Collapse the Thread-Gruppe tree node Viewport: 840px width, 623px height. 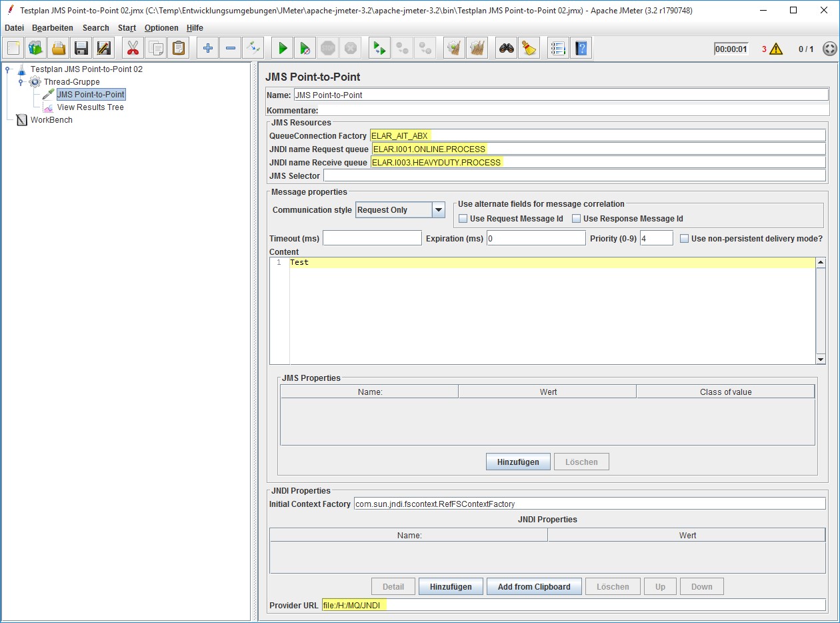tap(21, 82)
